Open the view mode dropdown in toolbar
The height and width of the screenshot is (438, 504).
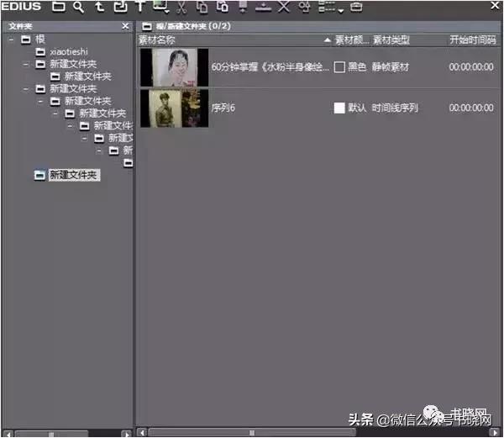click(331, 8)
